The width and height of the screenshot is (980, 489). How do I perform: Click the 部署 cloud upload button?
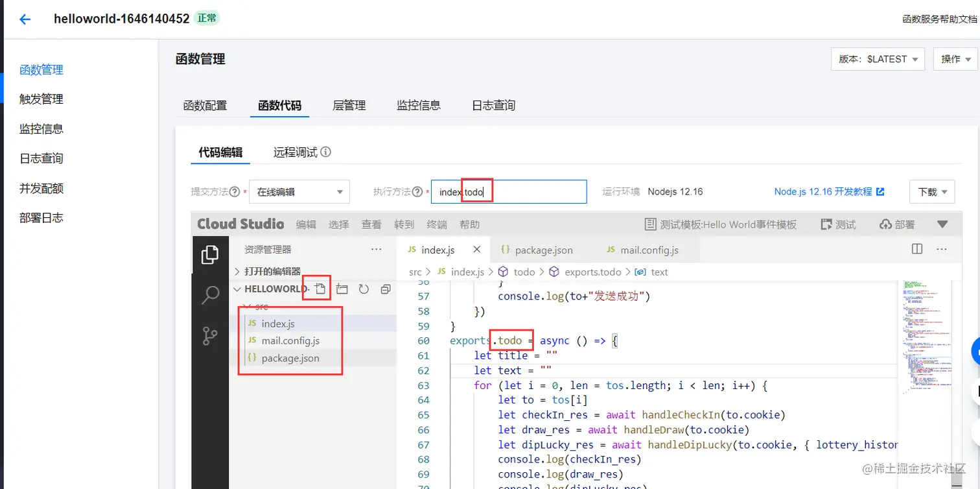pos(897,224)
